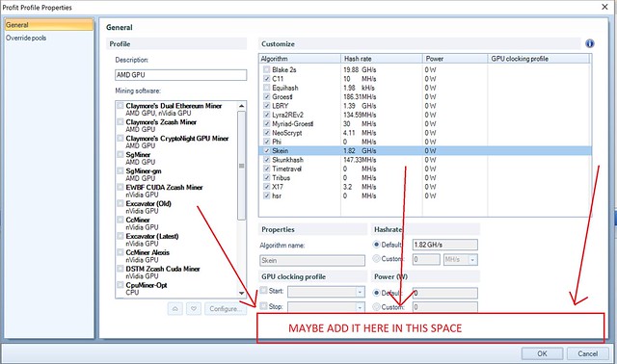Screen dimensions: 617x364
Task: Check Excavator (Old) miner box
Action: coord(121,203)
